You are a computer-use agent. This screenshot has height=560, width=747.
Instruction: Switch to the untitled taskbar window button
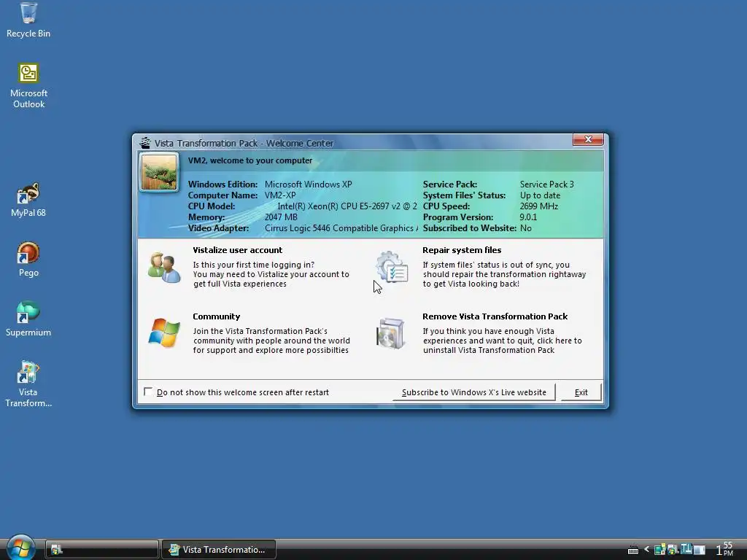coord(102,550)
